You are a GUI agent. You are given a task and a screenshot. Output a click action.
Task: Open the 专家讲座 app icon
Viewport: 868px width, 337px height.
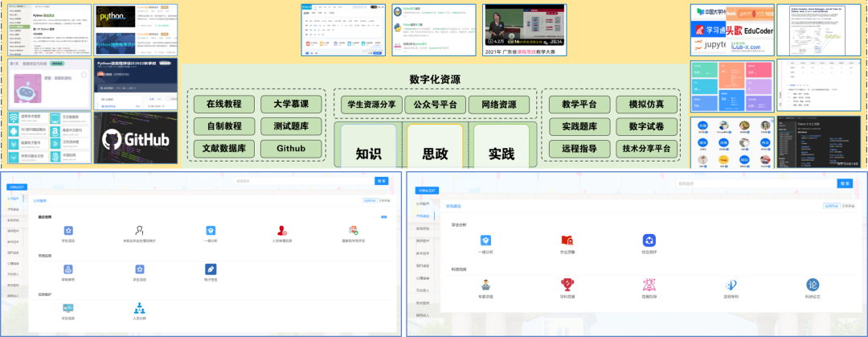tap(486, 286)
